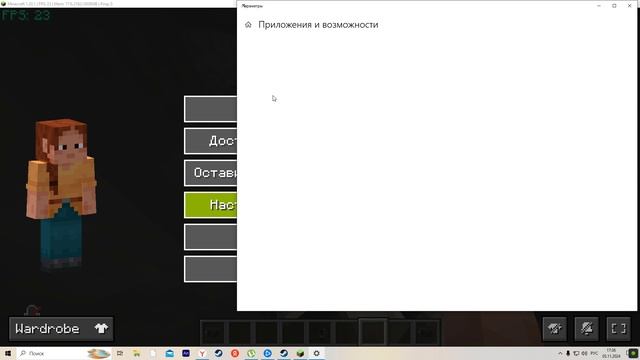
Task: Click the green 'Нас...' button in Minecraft menu
Action: click(211, 205)
